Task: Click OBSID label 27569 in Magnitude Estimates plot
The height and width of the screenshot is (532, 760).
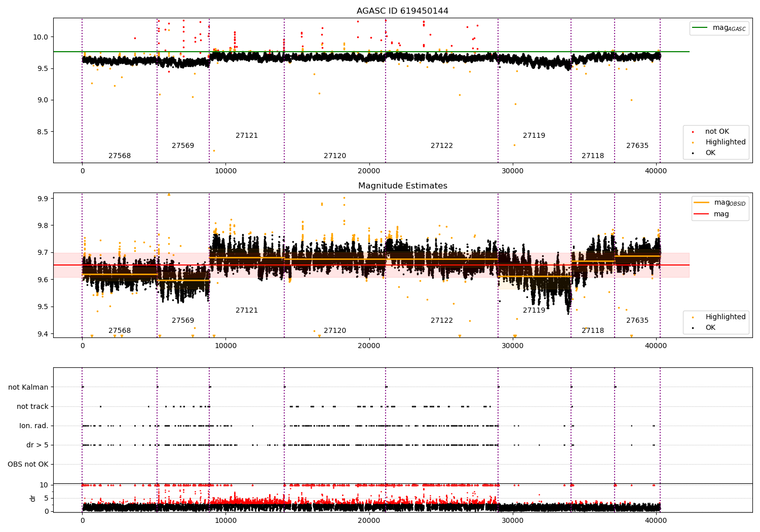Action: 183,321
